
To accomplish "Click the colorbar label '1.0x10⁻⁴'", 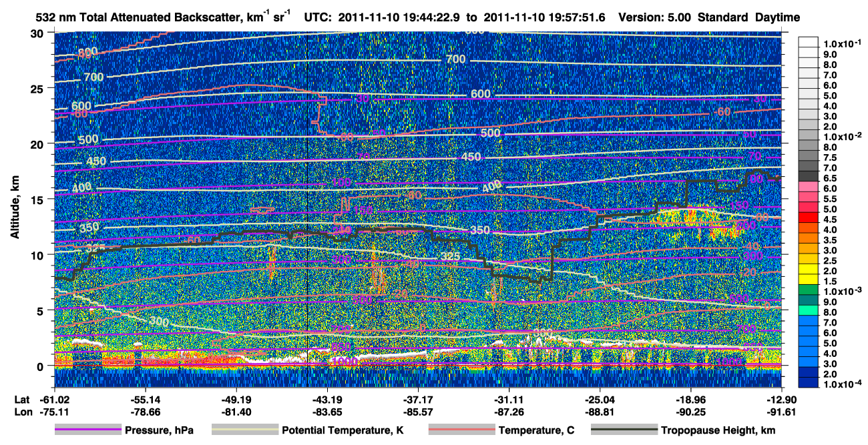I will pyautogui.click(x=841, y=384).
